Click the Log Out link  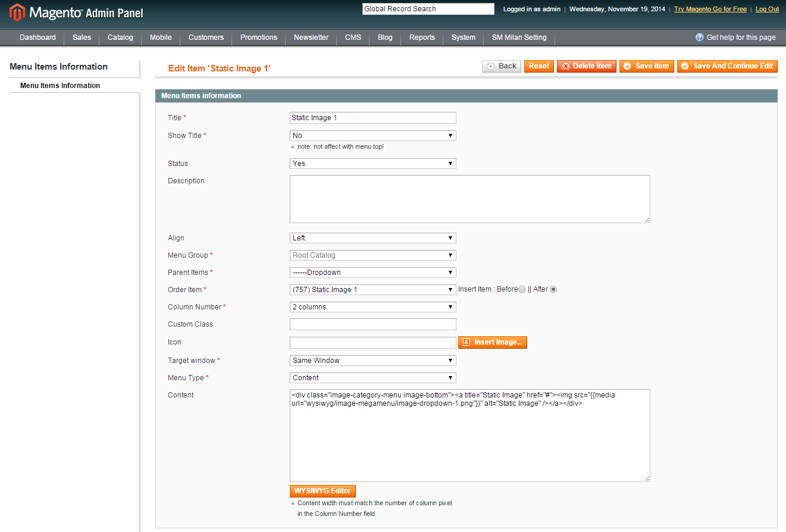767,9
